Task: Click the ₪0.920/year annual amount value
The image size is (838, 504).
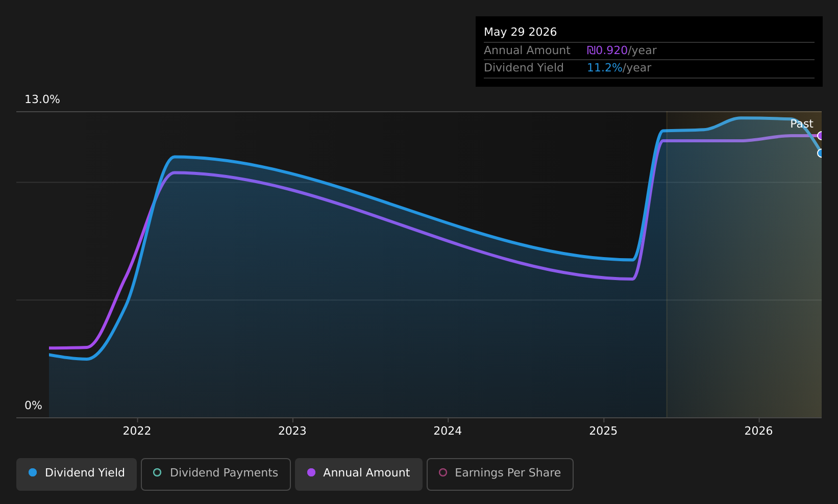Action: [x=622, y=51]
